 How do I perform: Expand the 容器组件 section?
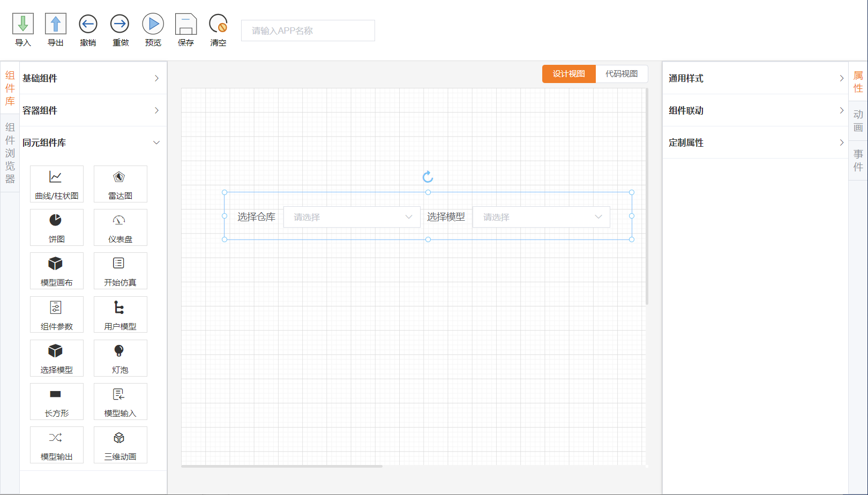93,110
